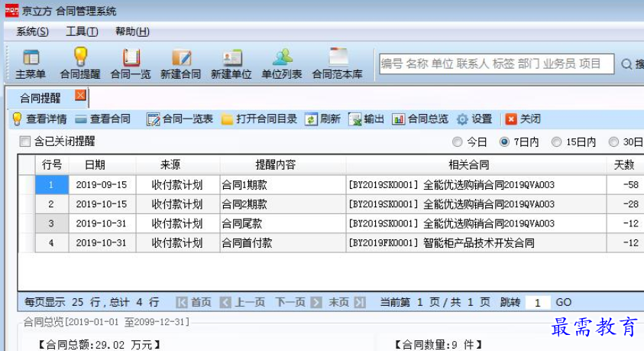Open the 系统(S) menu

click(x=32, y=31)
